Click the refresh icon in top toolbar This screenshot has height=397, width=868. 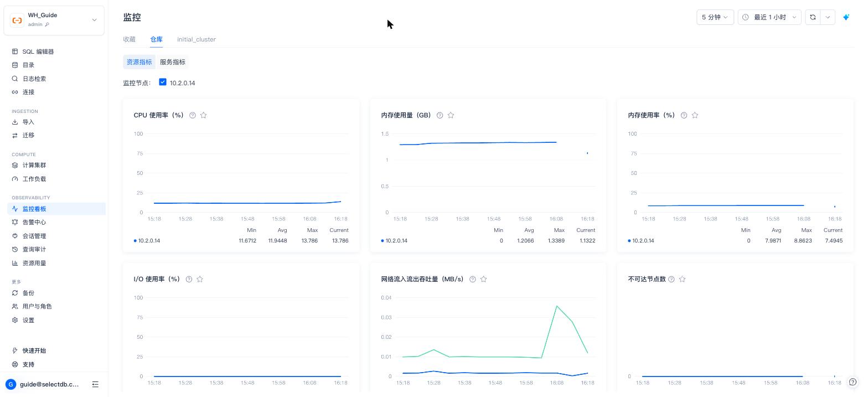813,17
